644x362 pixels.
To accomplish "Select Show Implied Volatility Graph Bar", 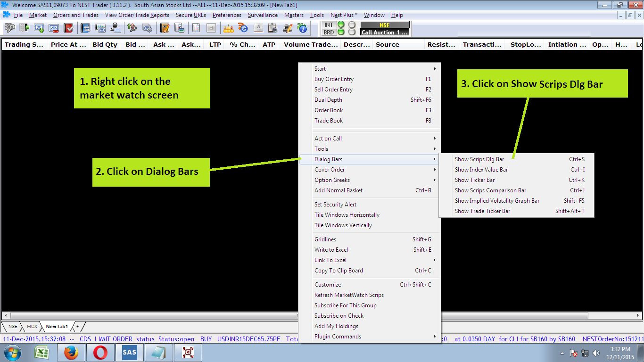I will tap(516, 201).
